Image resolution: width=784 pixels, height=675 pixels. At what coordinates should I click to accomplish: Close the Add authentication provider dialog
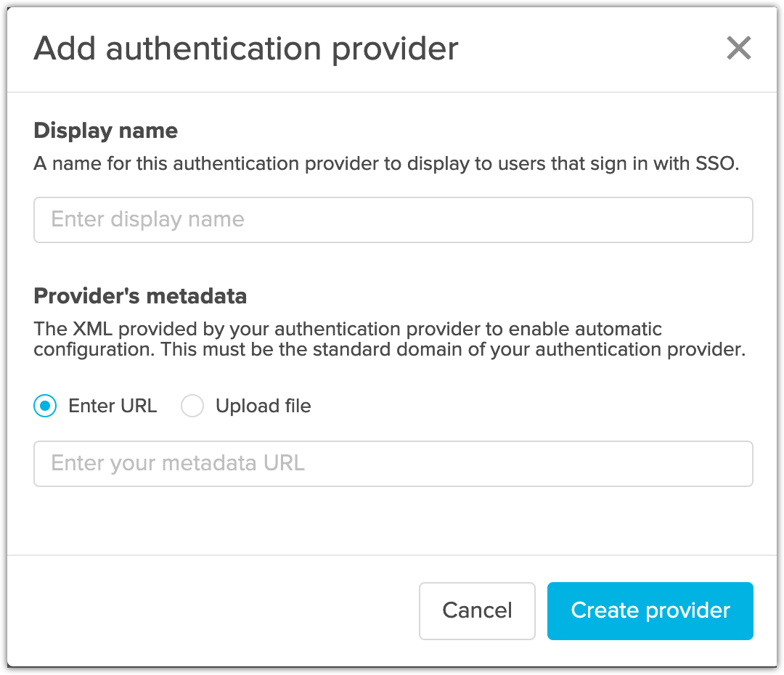[738, 48]
